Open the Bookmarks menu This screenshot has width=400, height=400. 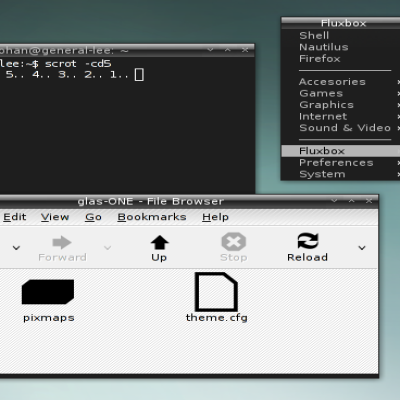point(152,217)
